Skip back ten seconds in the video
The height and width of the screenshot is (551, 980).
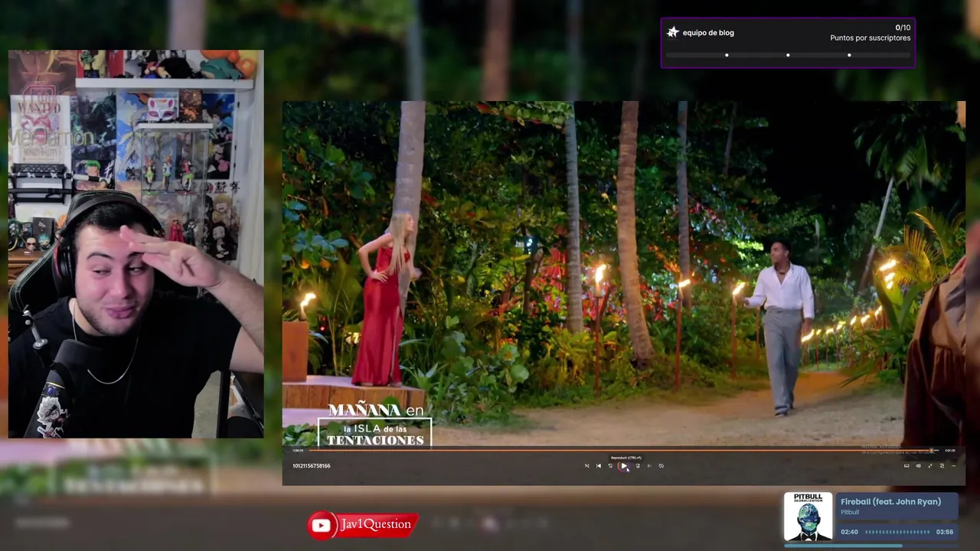pos(610,466)
